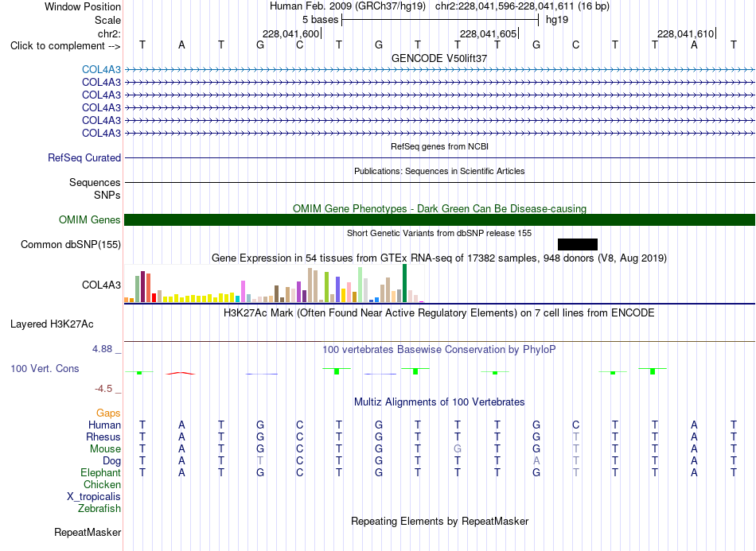Open the Sequences track label

(x=95, y=183)
